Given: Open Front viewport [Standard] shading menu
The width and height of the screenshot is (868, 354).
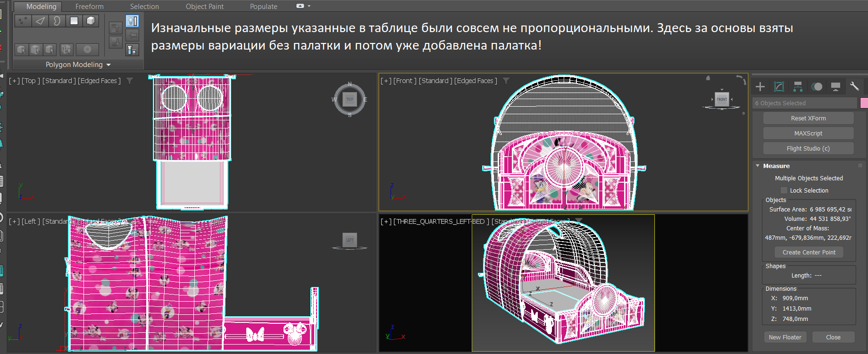Looking at the screenshot, I should [x=435, y=81].
